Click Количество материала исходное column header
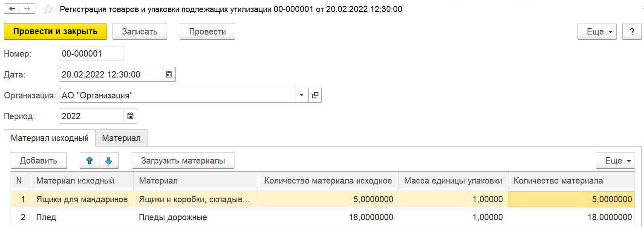The width and height of the screenshot is (644, 227). [329, 181]
